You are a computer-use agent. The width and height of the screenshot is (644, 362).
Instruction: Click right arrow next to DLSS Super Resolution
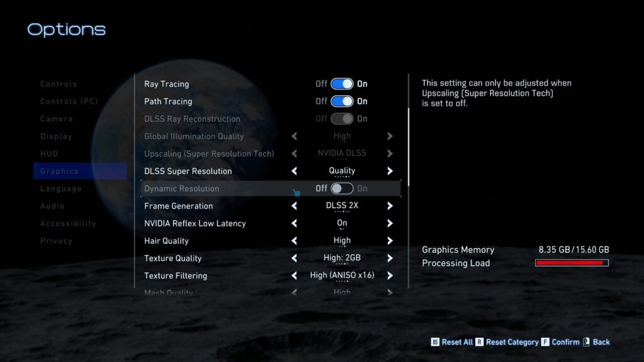(390, 171)
